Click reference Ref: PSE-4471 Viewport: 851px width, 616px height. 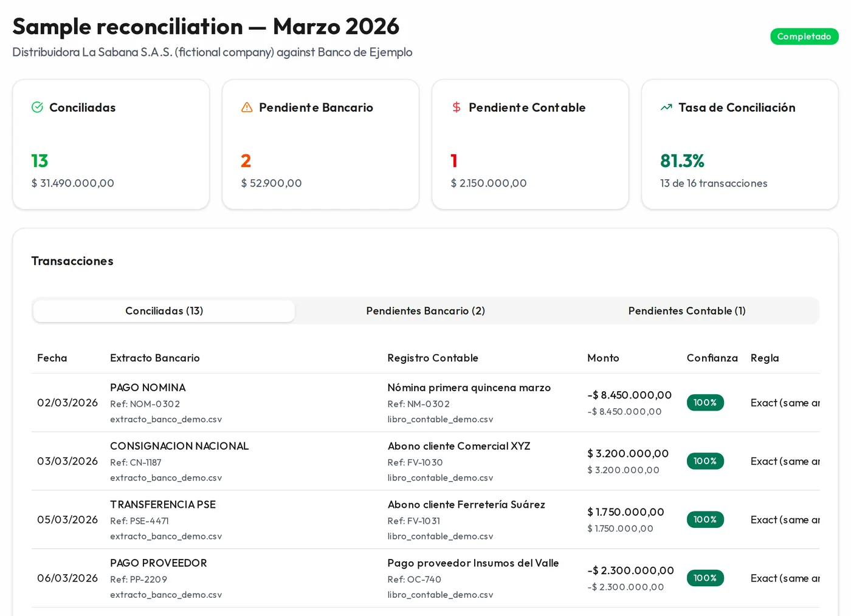[x=139, y=521]
